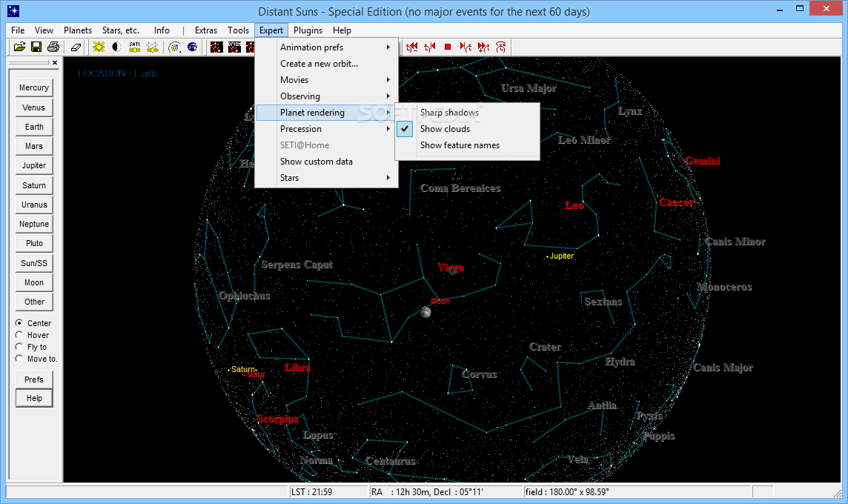This screenshot has height=504, width=848.
Task: Close the planet side panel
Action: click(x=55, y=63)
